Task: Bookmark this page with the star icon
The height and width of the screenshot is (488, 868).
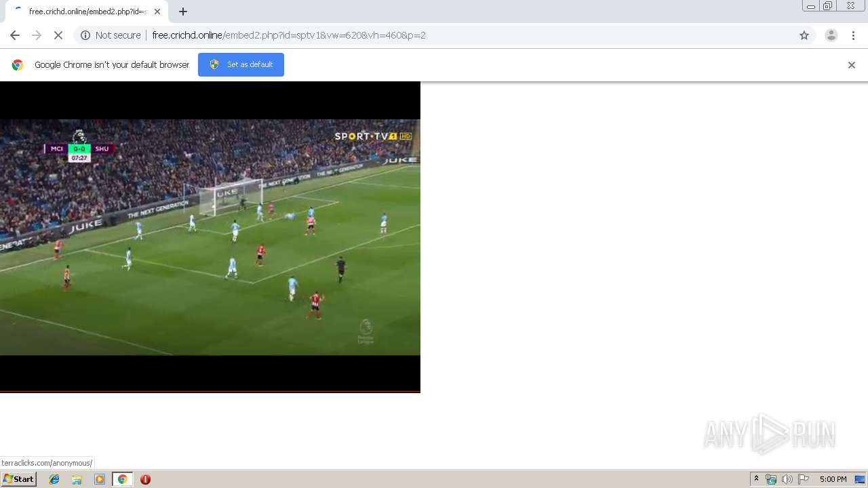Action: click(804, 35)
